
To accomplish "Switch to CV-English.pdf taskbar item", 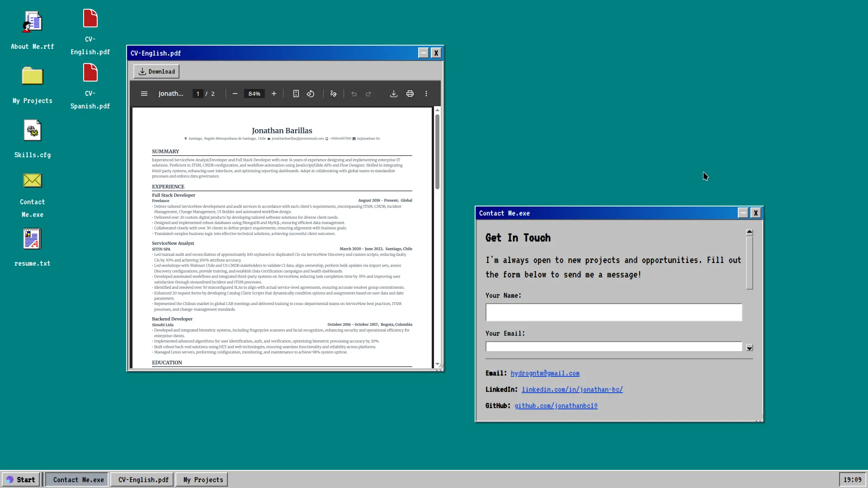I will pos(143,479).
